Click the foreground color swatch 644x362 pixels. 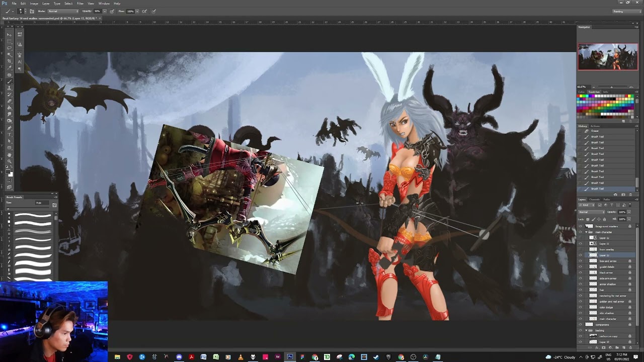pyautogui.click(x=8, y=171)
